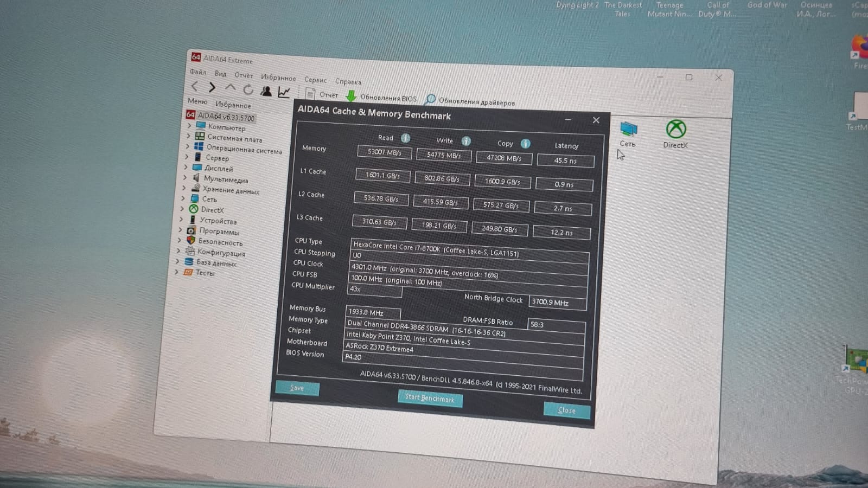Click the Close button in benchmark dialog
Image resolution: width=868 pixels, height=488 pixels.
[566, 410]
